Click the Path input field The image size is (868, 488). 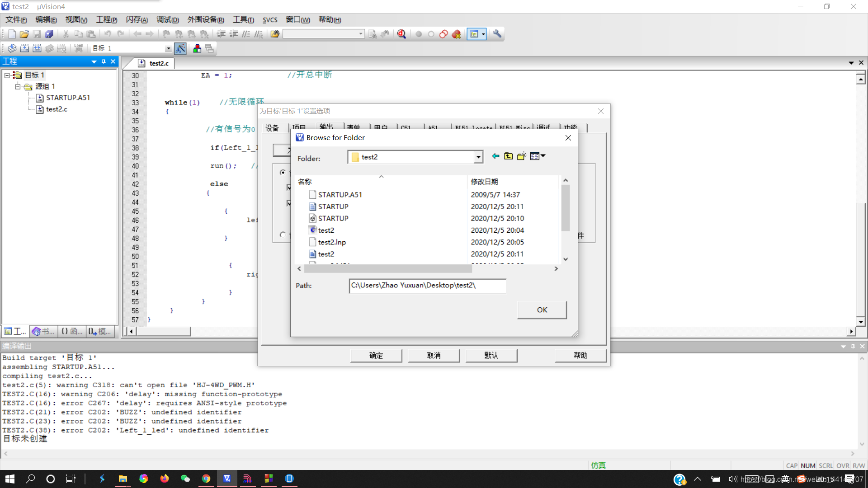tap(427, 286)
